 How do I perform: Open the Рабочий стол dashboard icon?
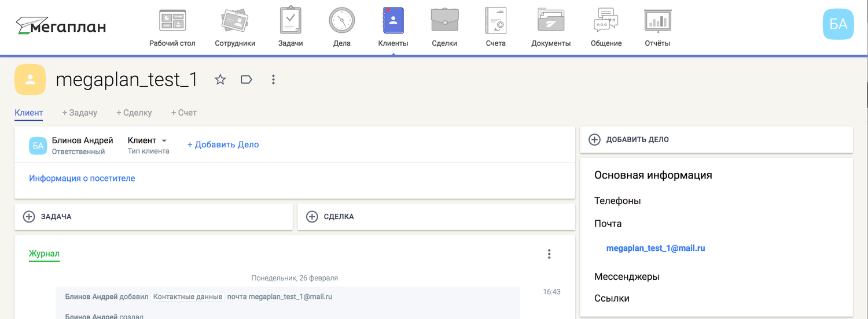(172, 21)
